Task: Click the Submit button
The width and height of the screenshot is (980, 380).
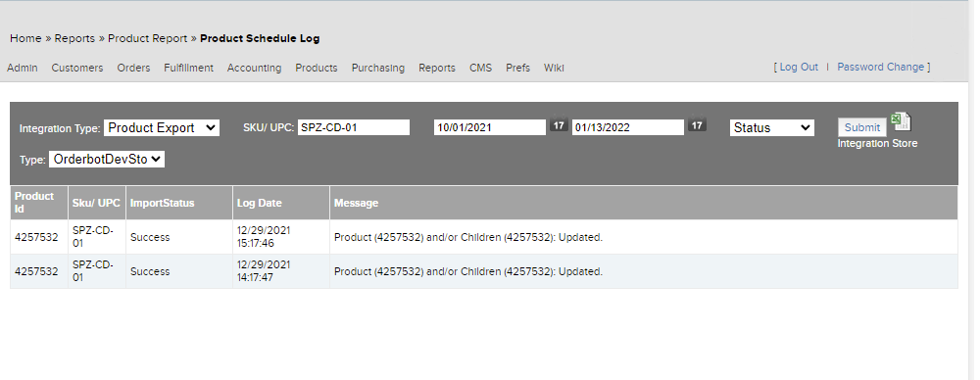Action: point(861,127)
